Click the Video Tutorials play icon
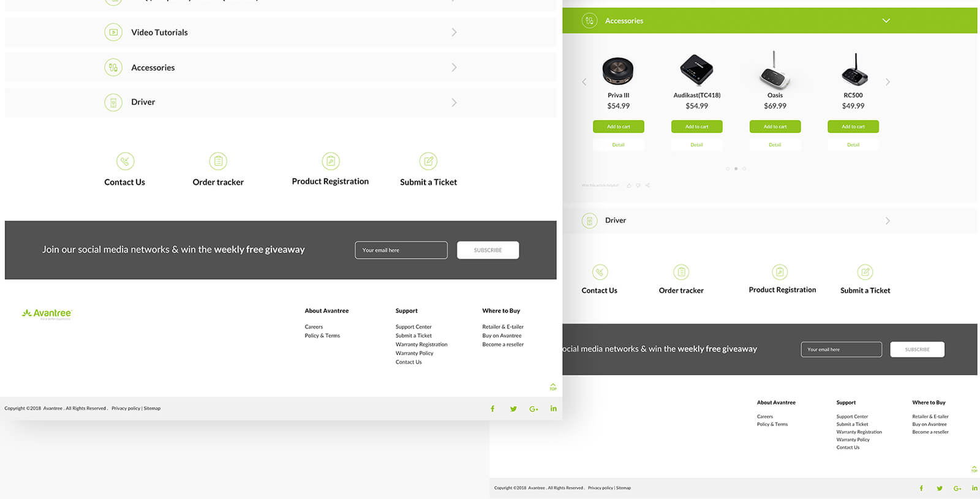980x499 pixels. (x=113, y=32)
